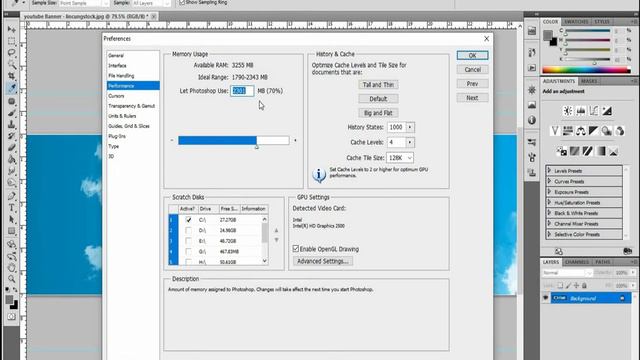Click the History States value field

tap(396, 127)
